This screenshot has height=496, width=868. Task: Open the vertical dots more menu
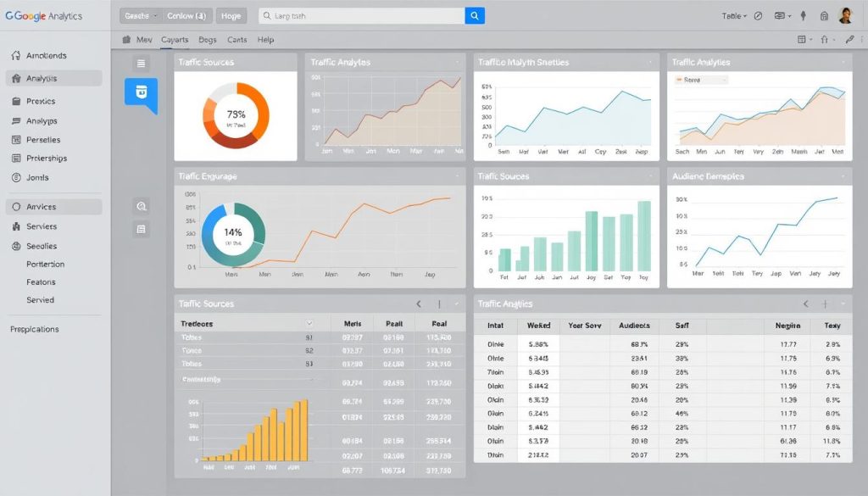(862, 39)
